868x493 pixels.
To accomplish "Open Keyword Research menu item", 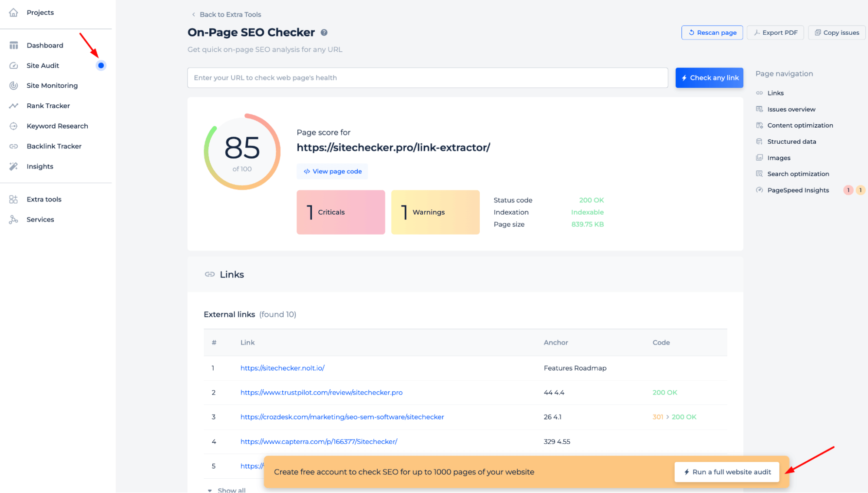I will click(57, 126).
